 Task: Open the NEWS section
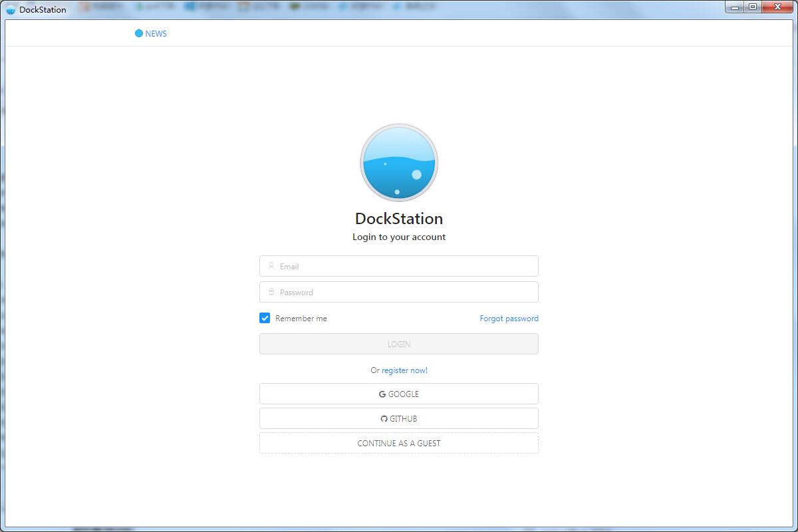pyautogui.click(x=158, y=33)
